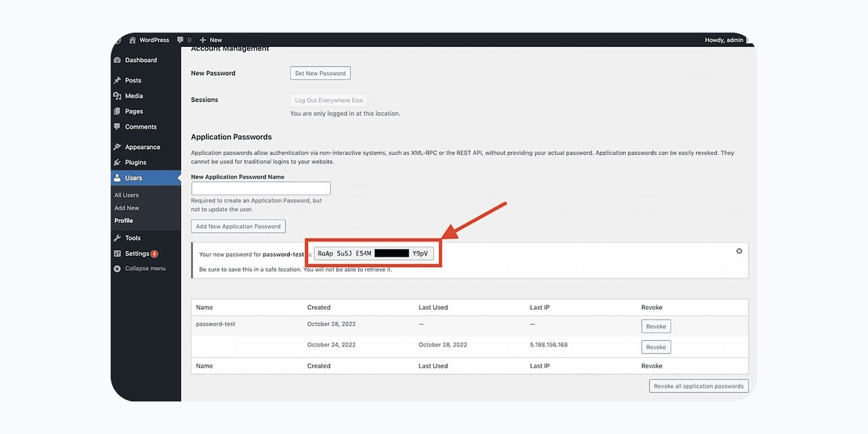This screenshot has height=434, width=868.
Task: Click the Set New Password button
Action: 320,73
